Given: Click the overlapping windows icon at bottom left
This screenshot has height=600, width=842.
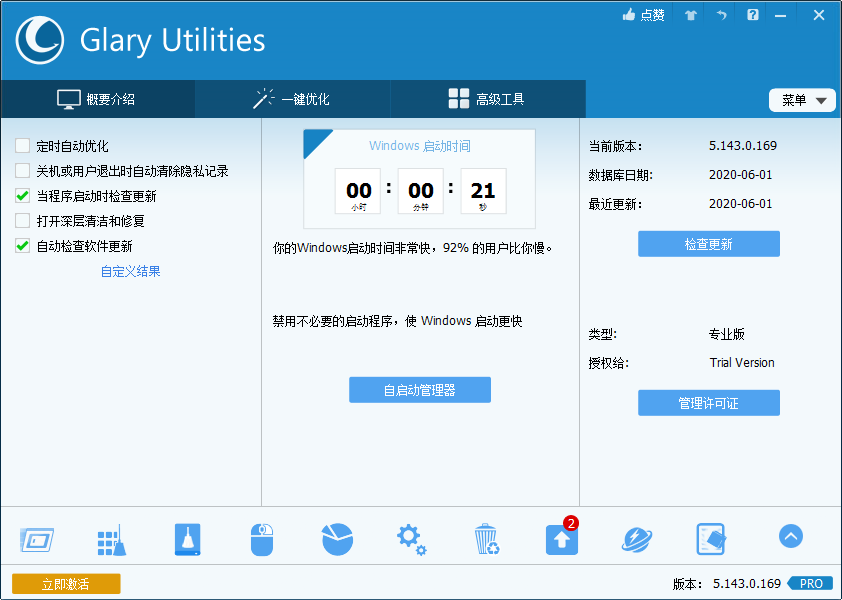Looking at the screenshot, I should coord(36,538).
